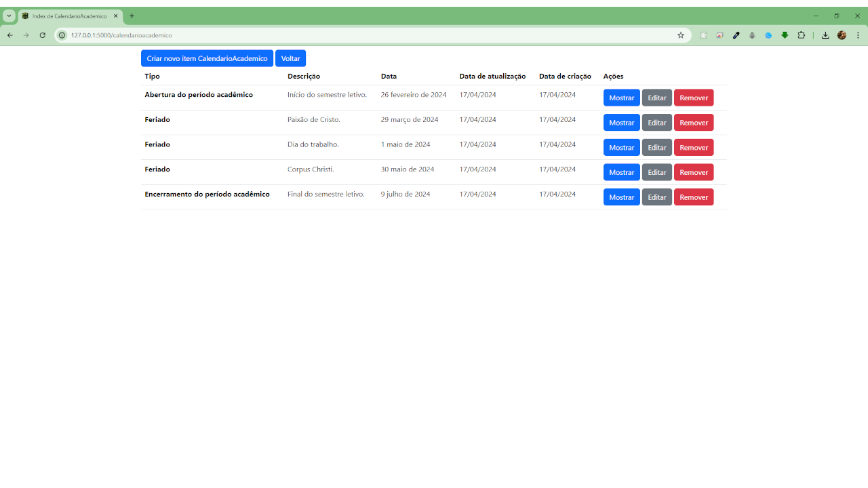Edit the Corpus Christi row

pos(656,172)
